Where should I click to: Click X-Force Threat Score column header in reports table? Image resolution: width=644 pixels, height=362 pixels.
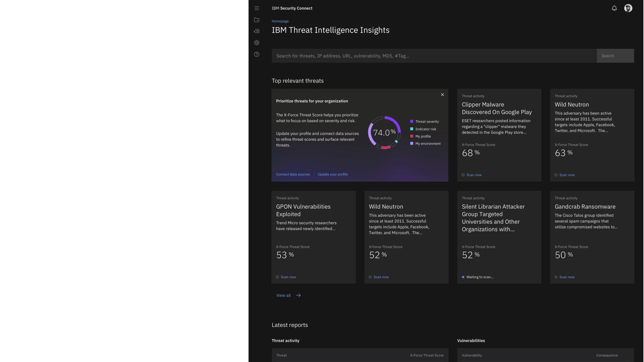coord(427,355)
